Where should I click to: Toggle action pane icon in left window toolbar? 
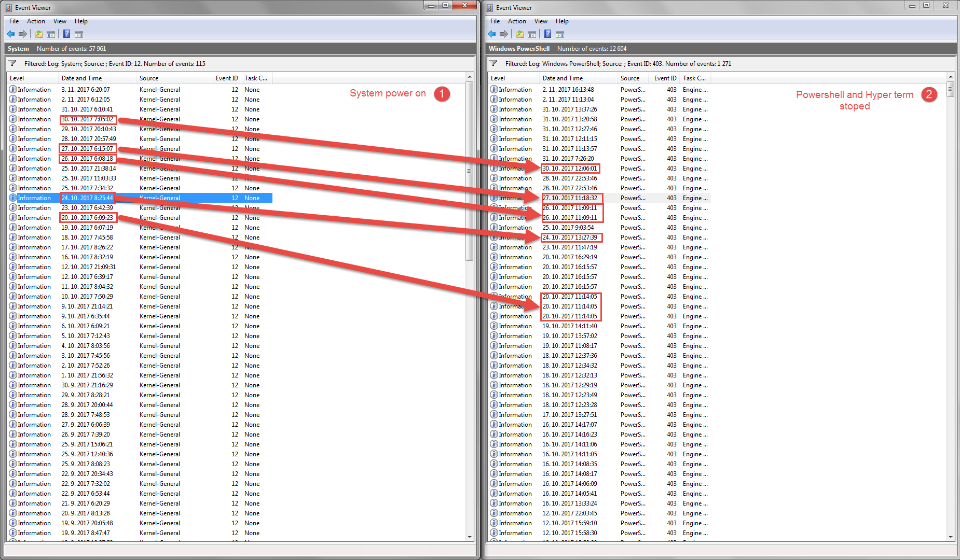coord(79,34)
